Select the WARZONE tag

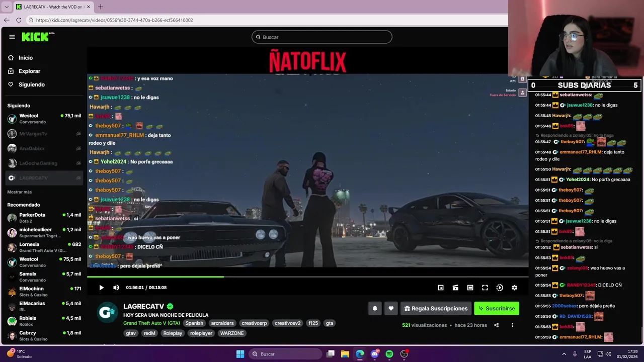point(232,333)
